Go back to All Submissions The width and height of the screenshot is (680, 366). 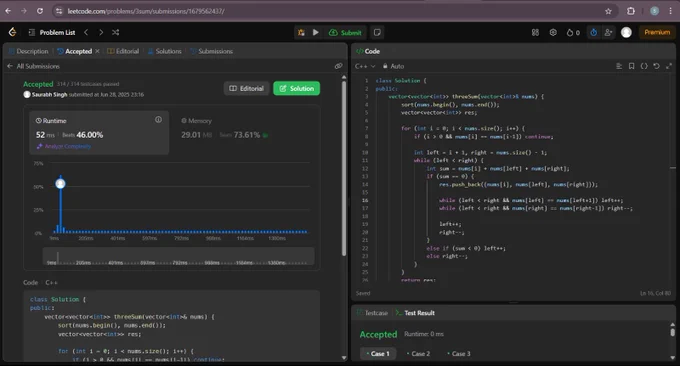click(x=33, y=66)
